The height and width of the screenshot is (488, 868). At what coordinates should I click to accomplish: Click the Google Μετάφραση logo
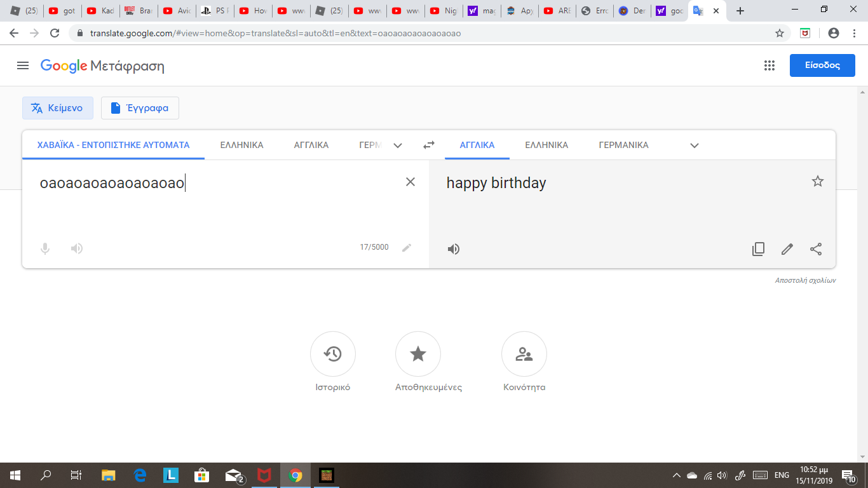point(102,66)
